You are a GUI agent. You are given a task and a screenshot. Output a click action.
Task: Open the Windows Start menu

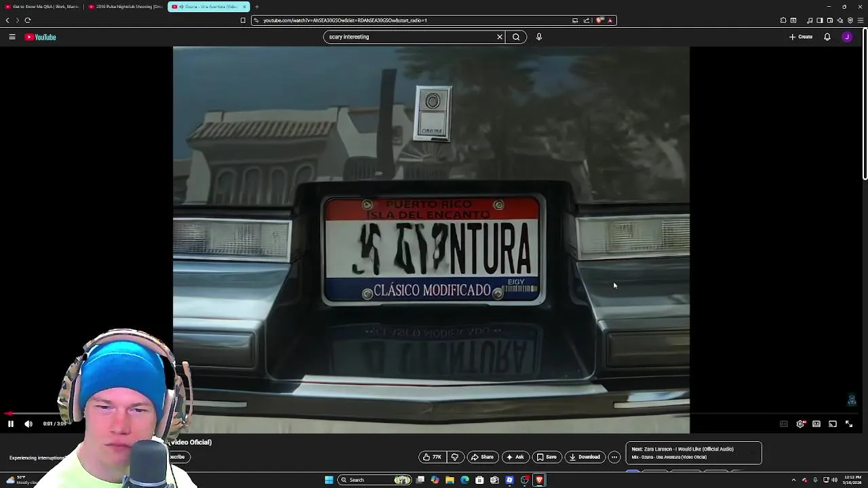(329, 480)
